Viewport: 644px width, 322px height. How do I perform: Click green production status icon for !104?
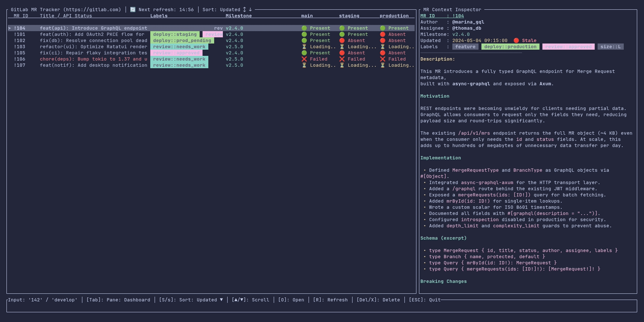point(383,28)
